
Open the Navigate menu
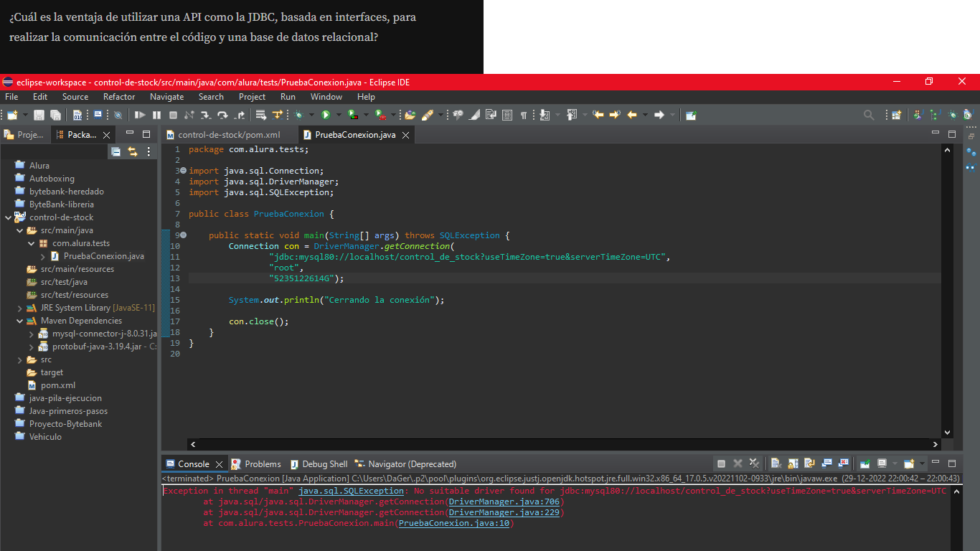(166, 97)
